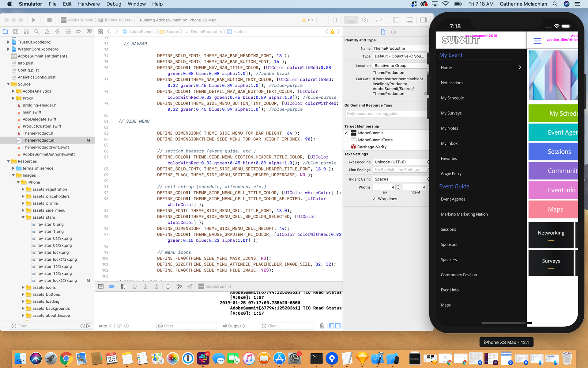The height and width of the screenshot is (368, 588).
Task: Open the Source Control navigator icon
Action: click(x=16, y=32)
